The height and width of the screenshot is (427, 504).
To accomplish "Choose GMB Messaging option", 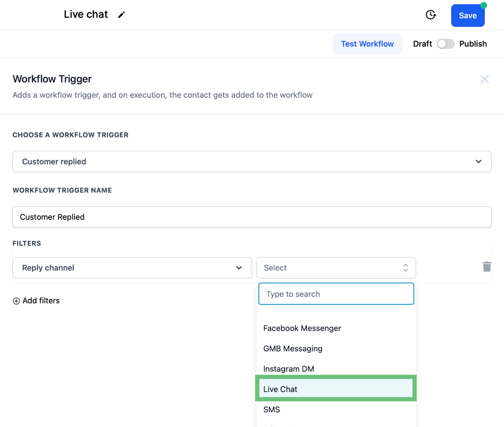I will click(336, 349).
